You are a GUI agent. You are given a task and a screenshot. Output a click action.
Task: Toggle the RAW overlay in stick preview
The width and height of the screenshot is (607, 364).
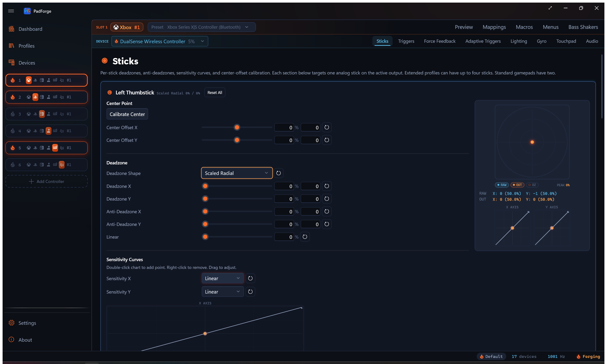[x=502, y=185]
